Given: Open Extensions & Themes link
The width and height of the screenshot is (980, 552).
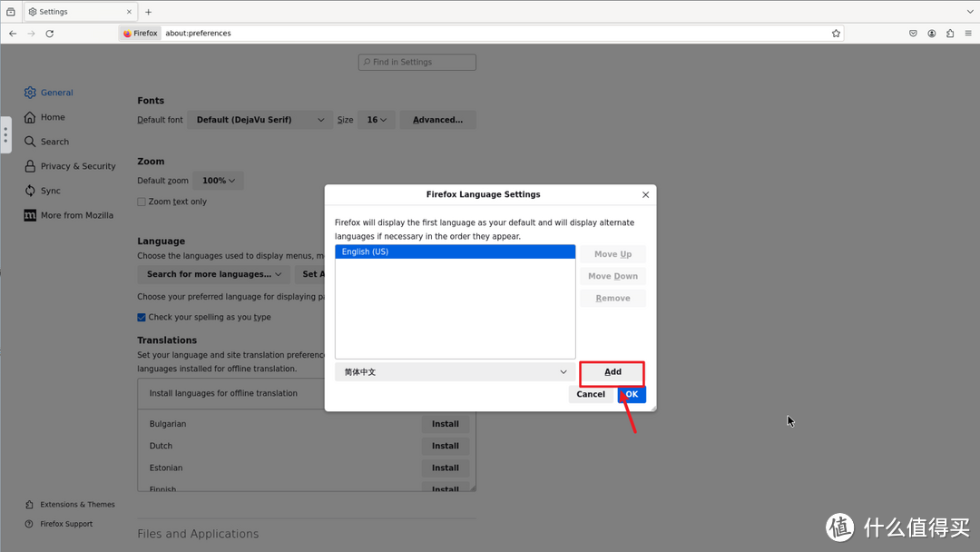Looking at the screenshot, I should click(70, 505).
